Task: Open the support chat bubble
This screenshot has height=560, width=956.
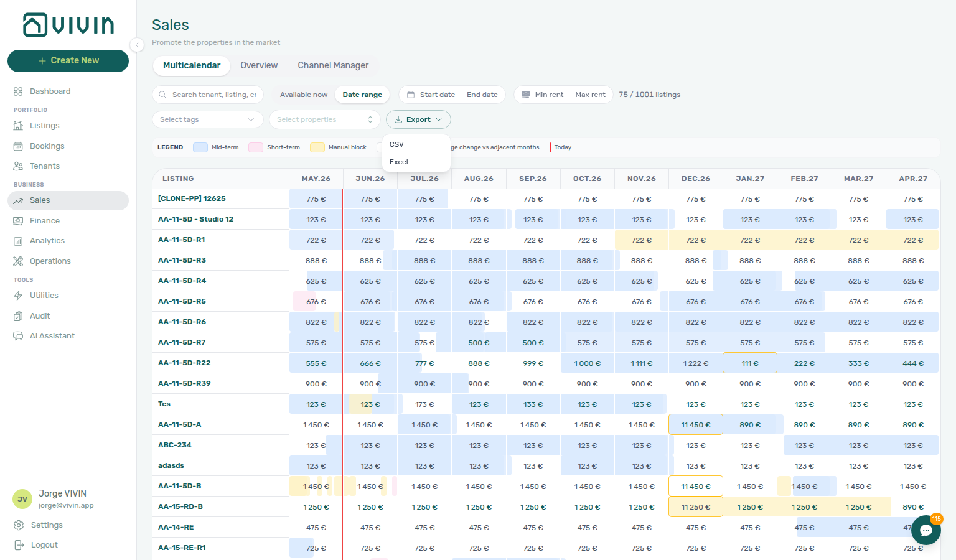Action: (926, 530)
